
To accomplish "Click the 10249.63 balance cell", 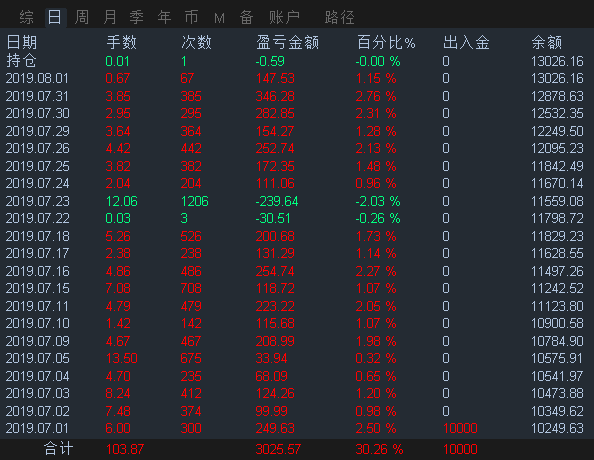I will coord(557,428).
